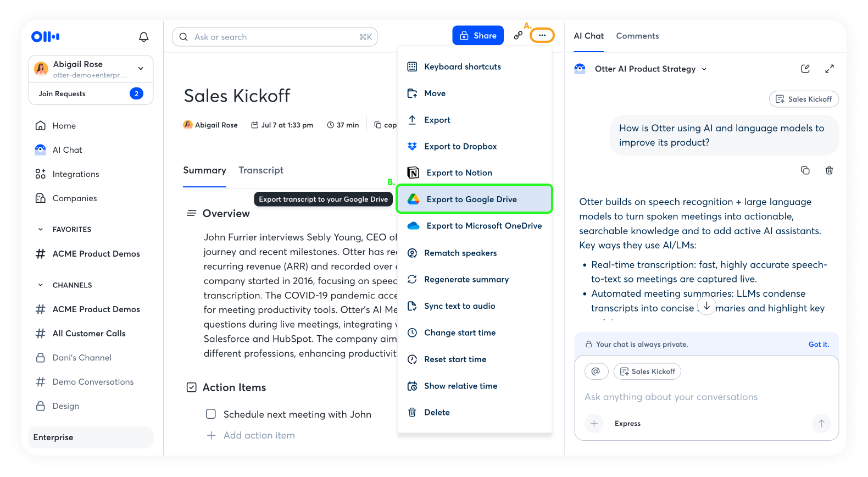Select Export from the menu
The width and height of the screenshot is (868, 477).
[475, 120]
